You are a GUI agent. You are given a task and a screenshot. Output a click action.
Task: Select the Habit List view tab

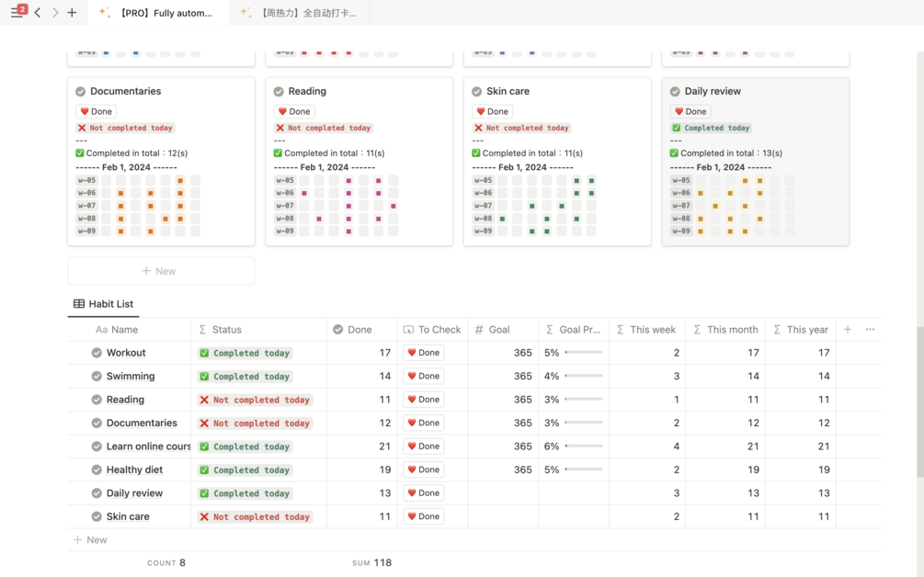pyautogui.click(x=103, y=304)
